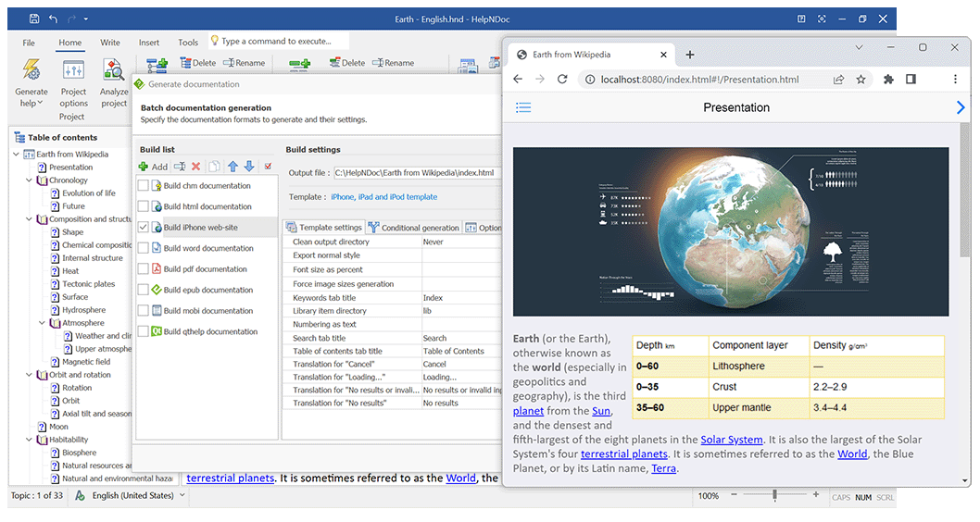Click the rename build icon next to Add
980x522 pixels.
pos(180,167)
